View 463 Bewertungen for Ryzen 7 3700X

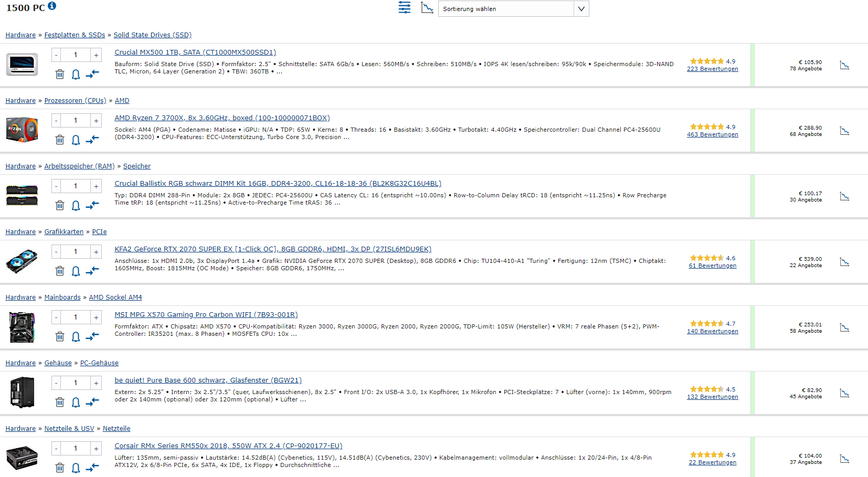(712, 134)
